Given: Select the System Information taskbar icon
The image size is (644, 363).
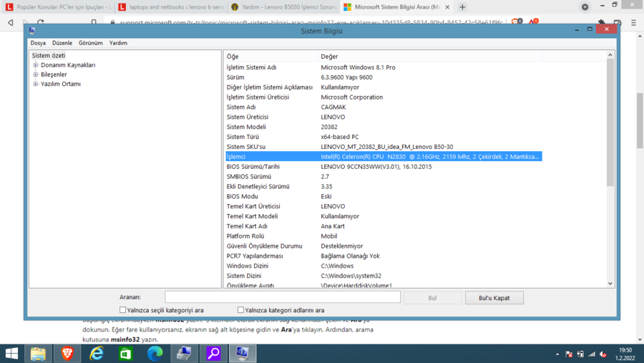Looking at the screenshot, I should (243, 354).
